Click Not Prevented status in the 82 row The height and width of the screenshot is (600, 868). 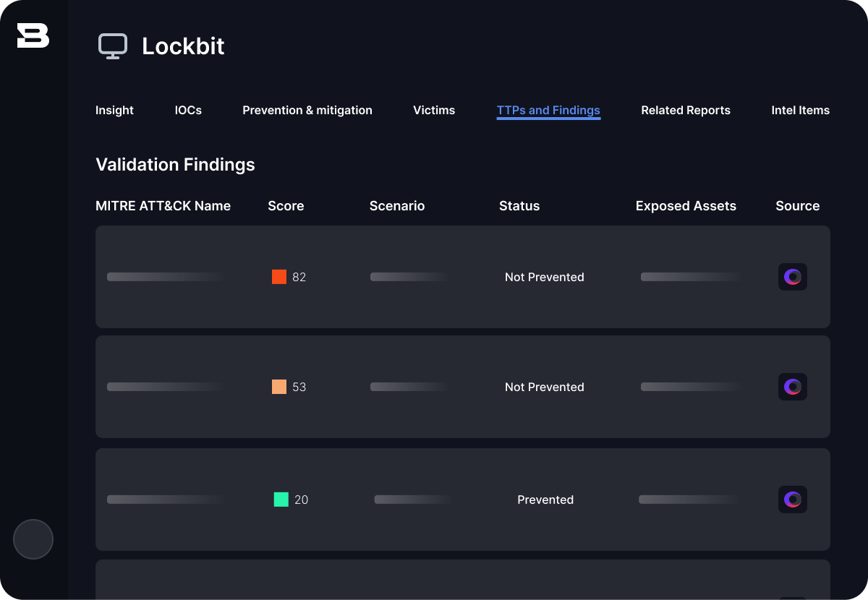pos(545,277)
